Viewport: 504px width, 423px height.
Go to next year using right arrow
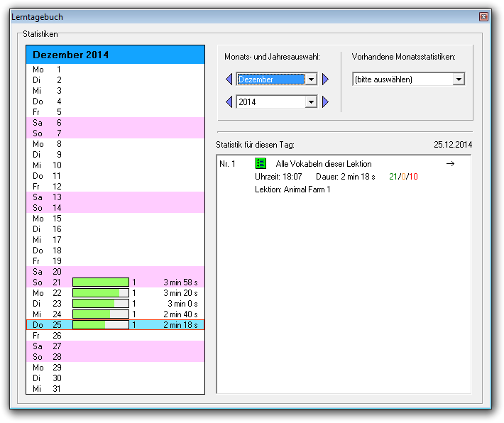coord(325,102)
